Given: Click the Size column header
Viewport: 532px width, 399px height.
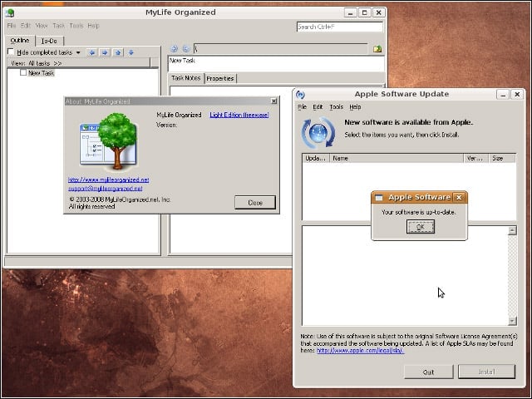Looking at the screenshot, I should tap(502, 159).
